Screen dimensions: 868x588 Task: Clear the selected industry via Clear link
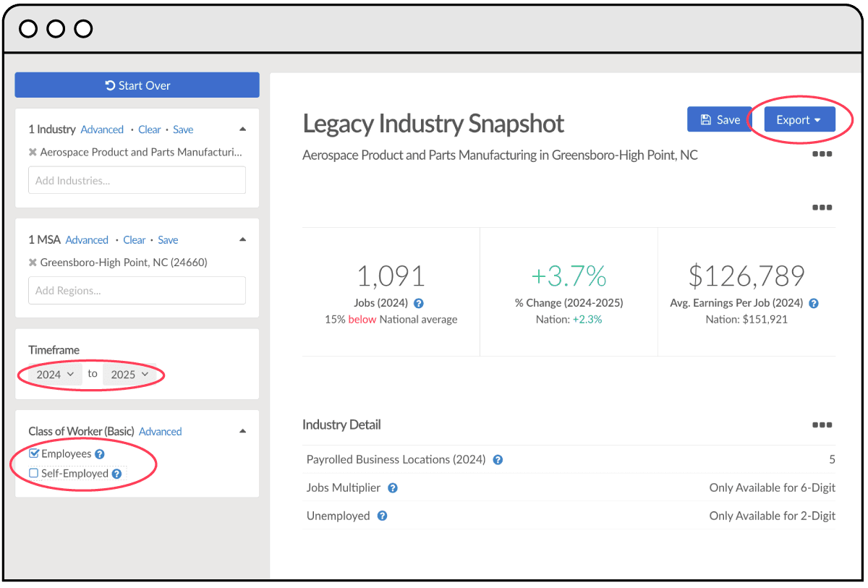pyautogui.click(x=149, y=129)
